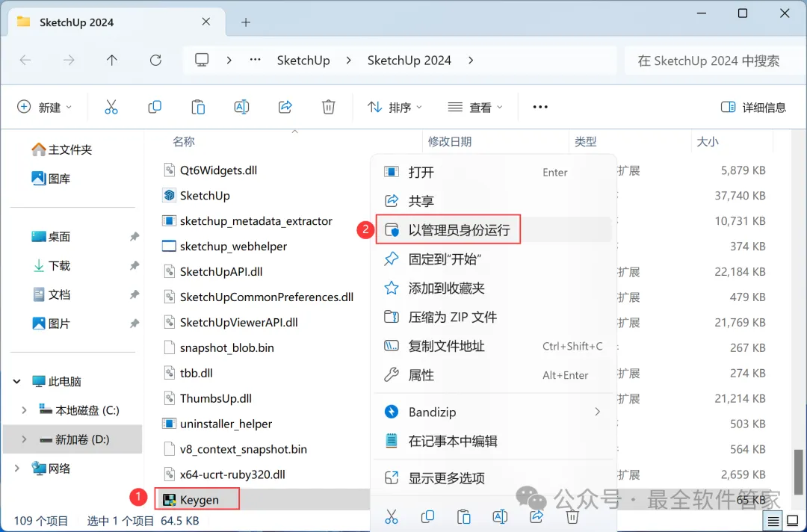Click the SketchUp 2024 breadcrumb in the address bar

click(409, 61)
